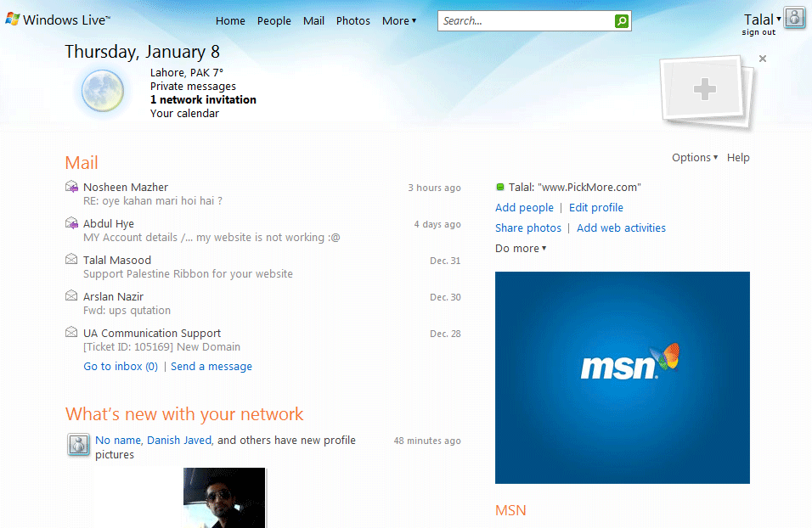Screen dimensions: 812x528
Task: Click the replied mail icon for Nosheen Mazher
Action: 71,187
